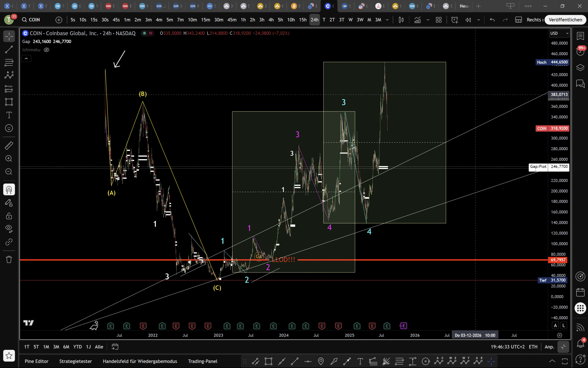Viewport: 588px width, 368px height.
Task: Collapse the indicator legend chevron
Action: (26, 58)
